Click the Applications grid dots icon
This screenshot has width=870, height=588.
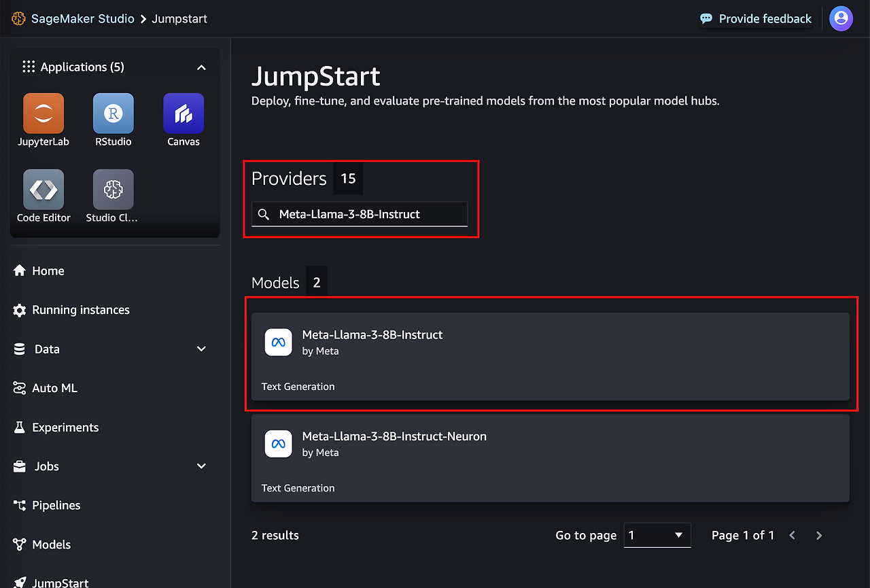(29, 67)
